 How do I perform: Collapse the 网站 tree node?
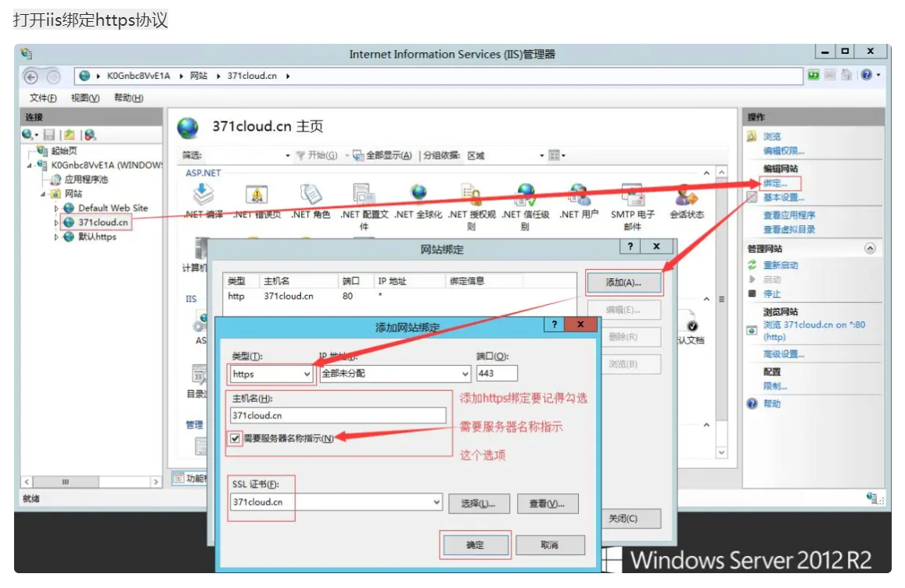(x=43, y=194)
